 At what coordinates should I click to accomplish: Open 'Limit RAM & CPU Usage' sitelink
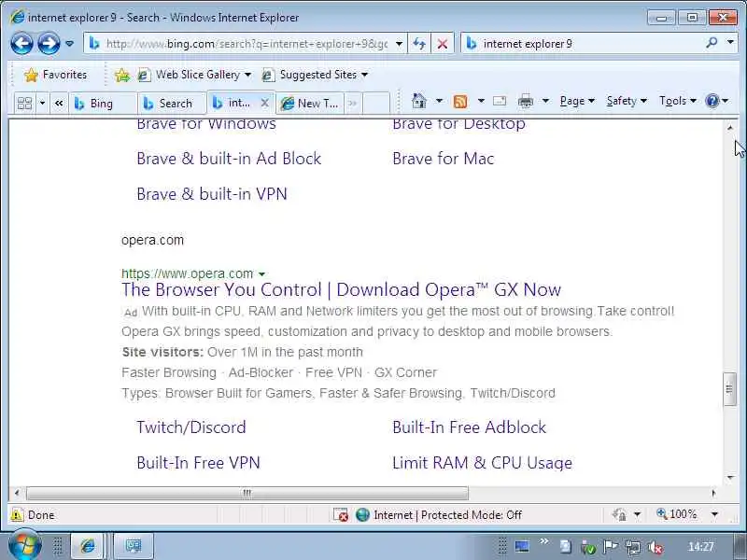[482, 463]
